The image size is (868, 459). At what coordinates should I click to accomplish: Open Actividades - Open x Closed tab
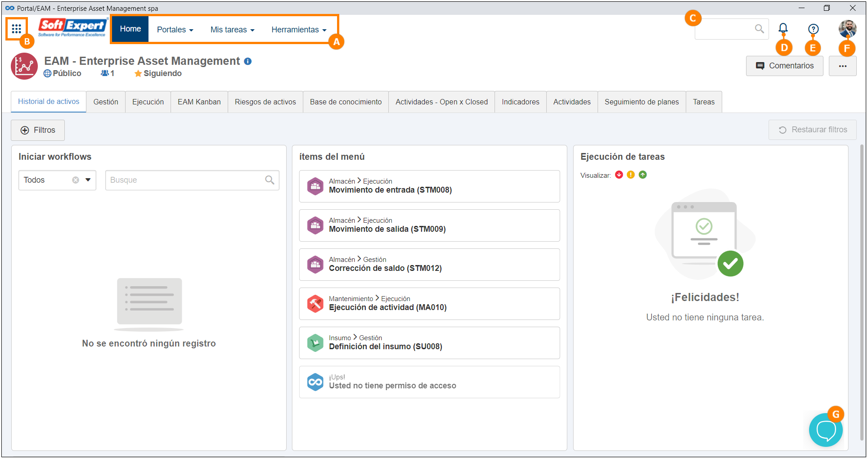coord(442,102)
